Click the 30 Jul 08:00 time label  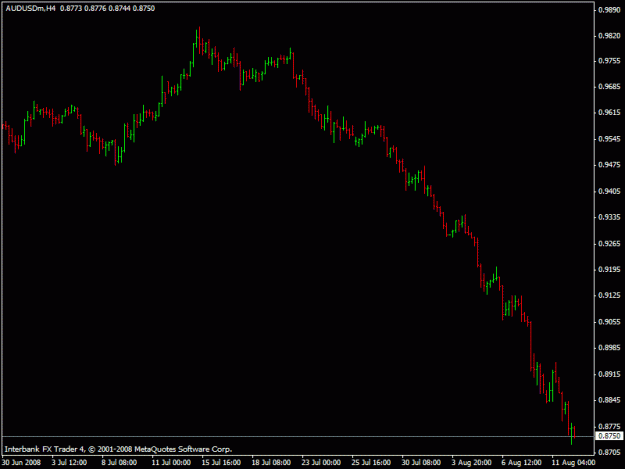[x=421, y=463]
